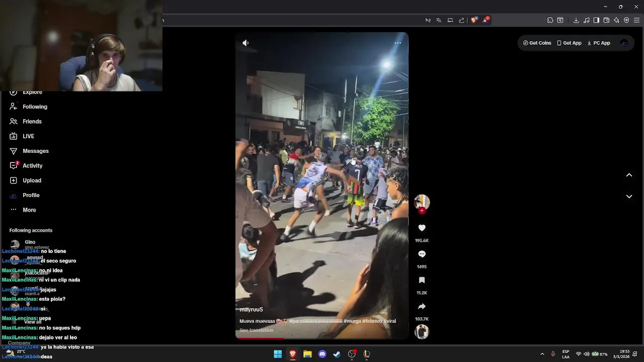
Task: Click the ESP LAA language indicator
Action: click(566, 354)
